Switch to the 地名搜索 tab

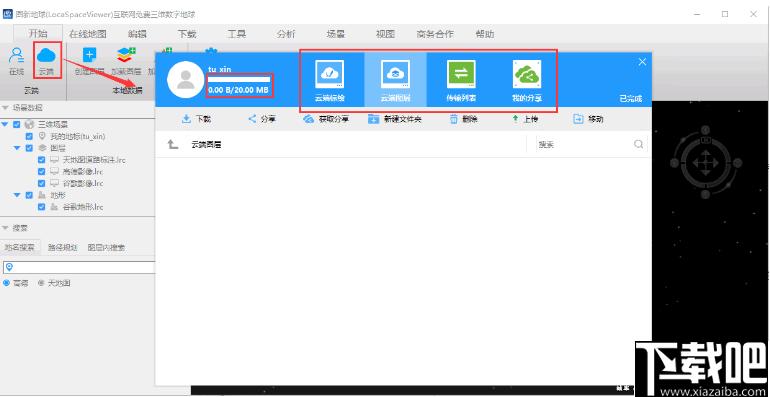pyautogui.click(x=20, y=248)
